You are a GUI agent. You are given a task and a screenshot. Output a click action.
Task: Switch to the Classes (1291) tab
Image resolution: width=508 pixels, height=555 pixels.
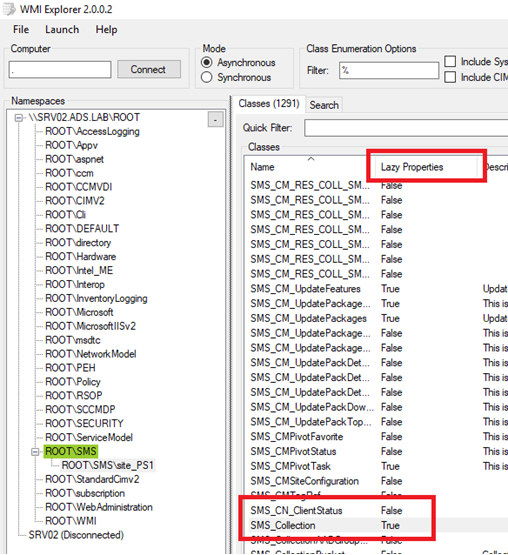pos(269,104)
